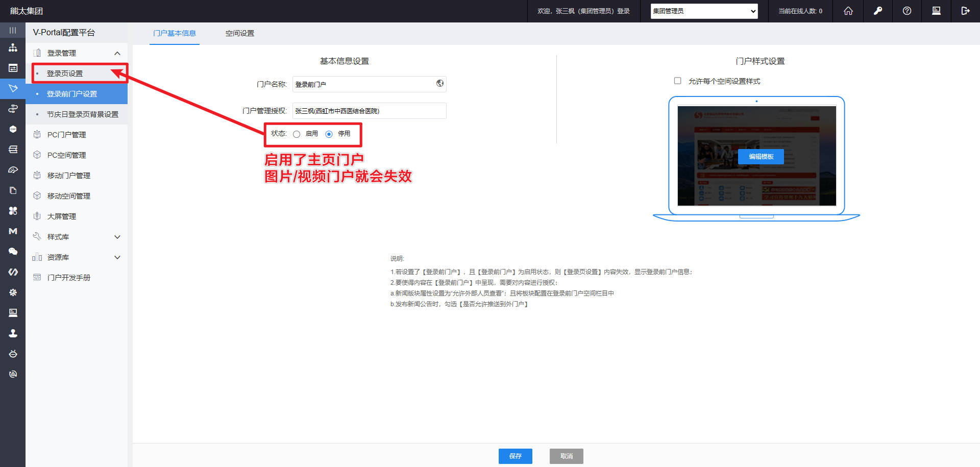Switch to the 空间设置 tab
Screen dimensions: 980x467
[x=238, y=33]
